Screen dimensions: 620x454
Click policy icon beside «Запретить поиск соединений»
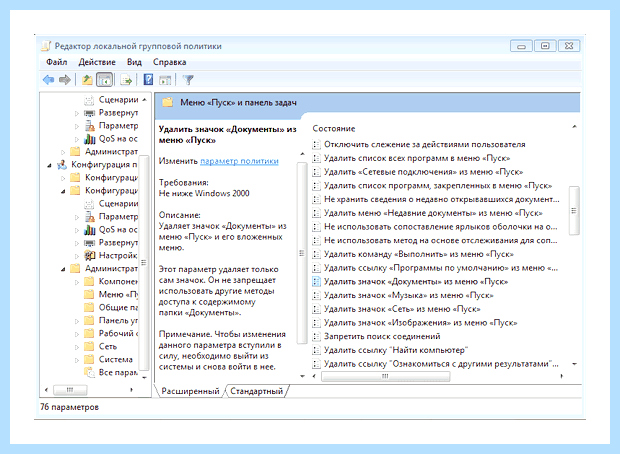pos(316,336)
